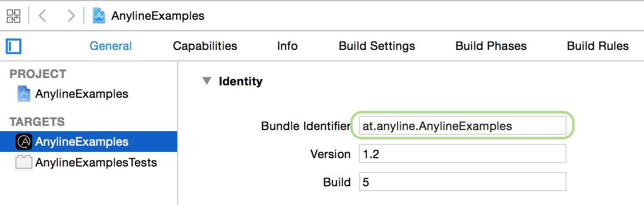This screenshot has width=644, height=205.
Task: Click the AnylineExamples project blueprint icon
Action: point(24,94)
